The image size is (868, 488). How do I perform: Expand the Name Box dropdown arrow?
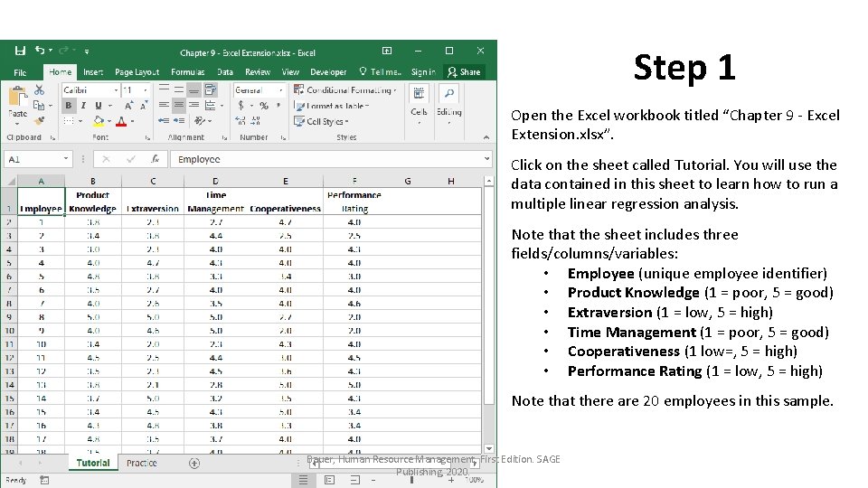[66, 159]
